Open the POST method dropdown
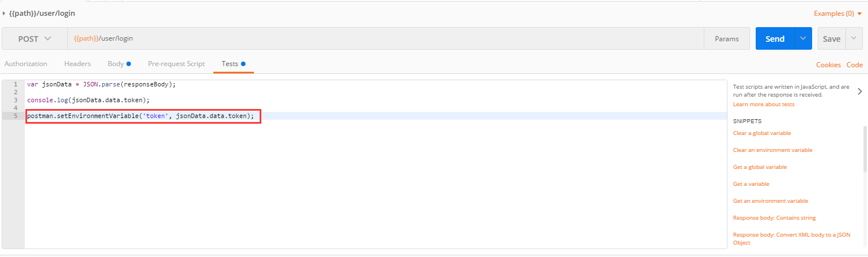The width and height of the screenshot is (868, 257). pyautogui.click(x=34, y=39)
